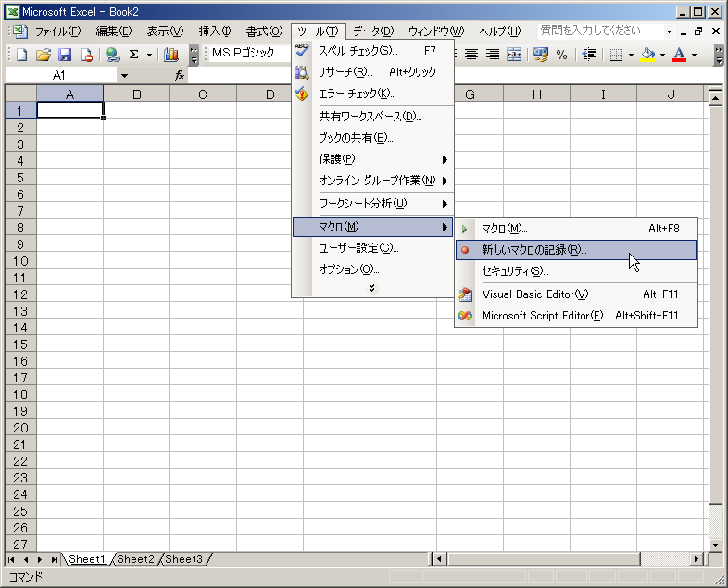Open the 表示(V) menu
The width and height of the screenshot is (728, 588).
click(165, 31)
